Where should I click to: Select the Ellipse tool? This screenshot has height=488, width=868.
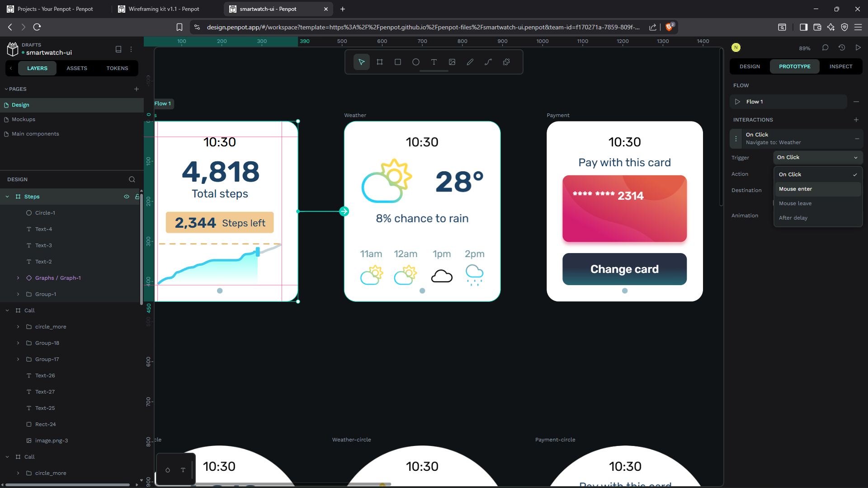pos(416,62)
